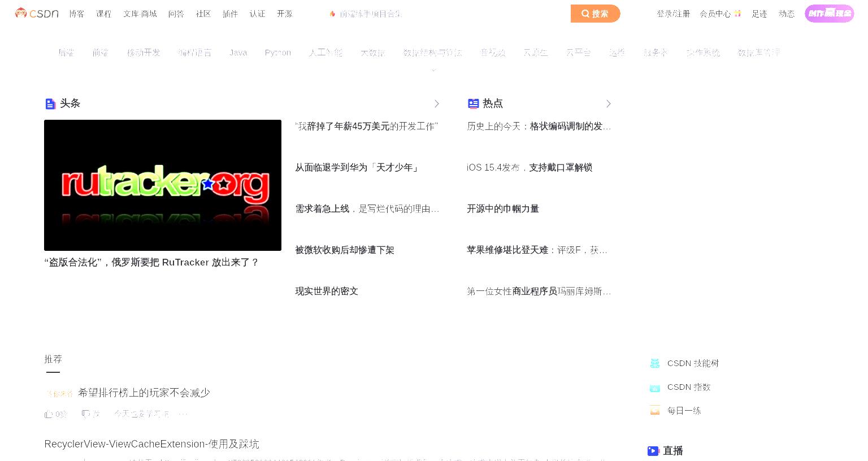Select the 大数据 category tab
This screenshot has height=461, width=868.
click(x=373, y=53)
